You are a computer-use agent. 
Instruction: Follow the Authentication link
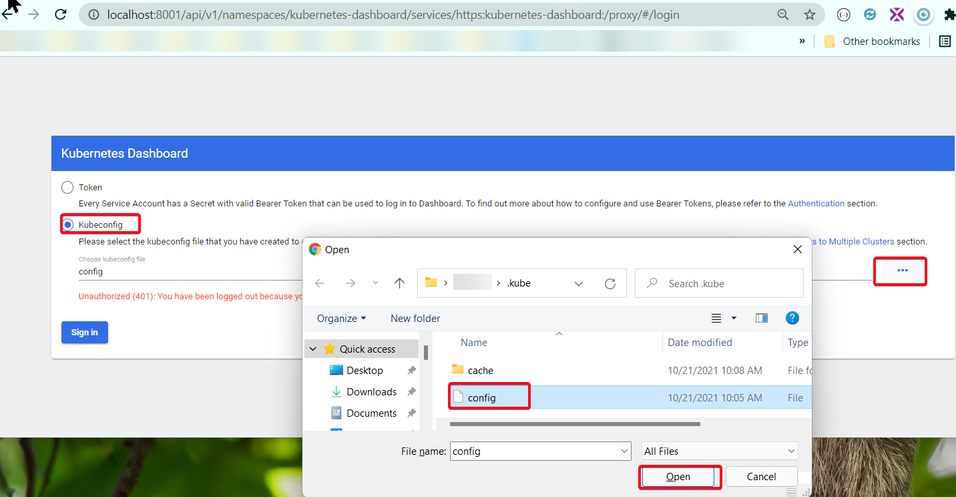(816, 204)
